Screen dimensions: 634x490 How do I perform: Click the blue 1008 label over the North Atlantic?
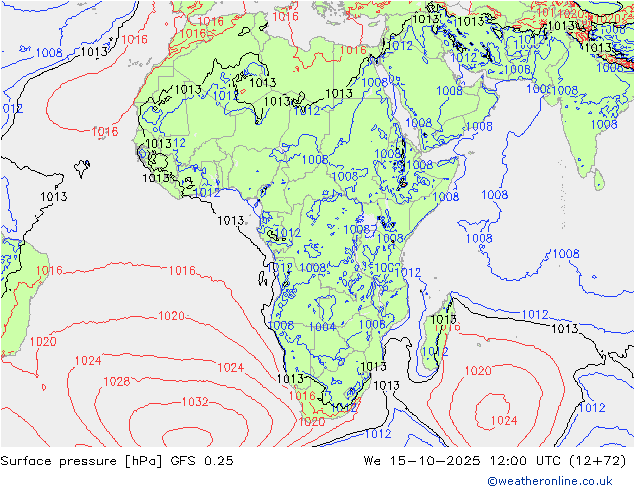(x=49, y=53)
